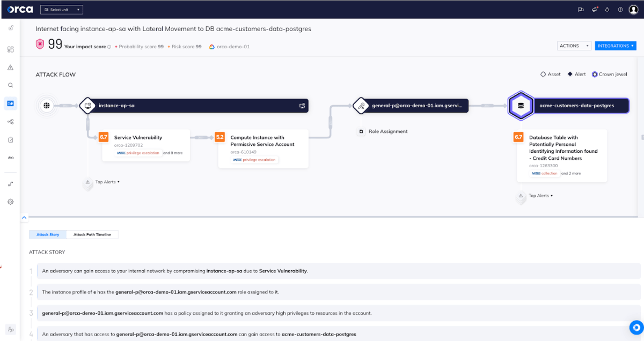The width and height of the screenshot is (644, 341).
Task: Click 'Risk score 99' text
Action: pyautogui.click(x=186, y=47)
